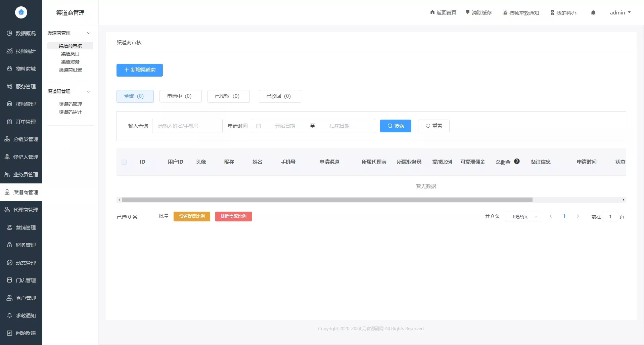Toggle the select-all checkbox in table header
This screenshot has width=644, height=345.
pos(124,162)
